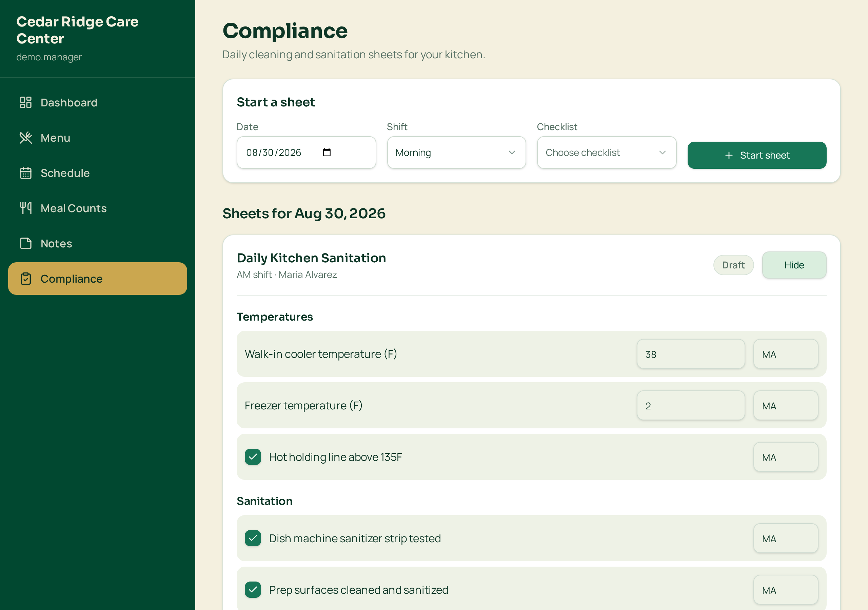Screen dimensions: 868x610
Task: Click initials field for freezer temperature row
Action: coord(786,405)
